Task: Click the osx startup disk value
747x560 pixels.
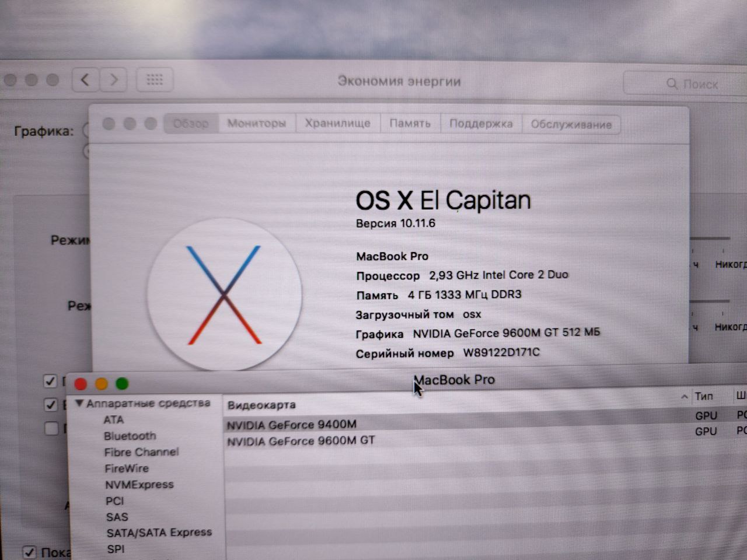Action: [x=472, y=314]
